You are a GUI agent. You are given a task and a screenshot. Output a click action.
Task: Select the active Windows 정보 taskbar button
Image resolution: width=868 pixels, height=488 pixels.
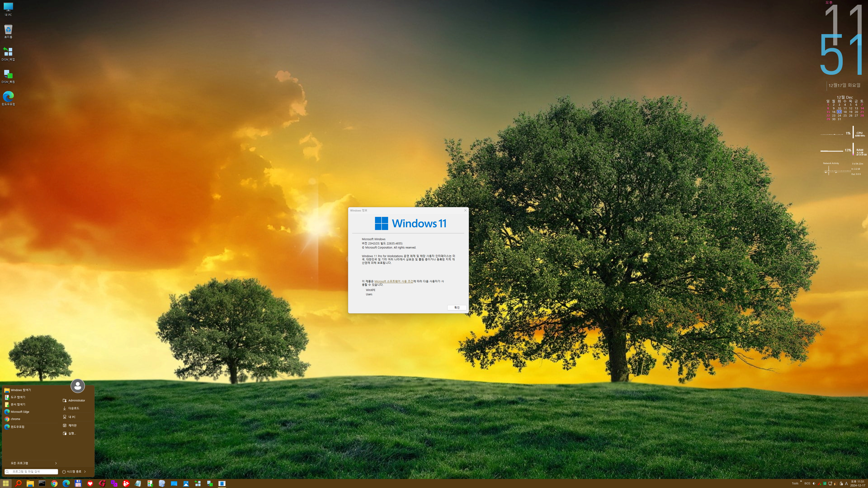pos(222,483)
